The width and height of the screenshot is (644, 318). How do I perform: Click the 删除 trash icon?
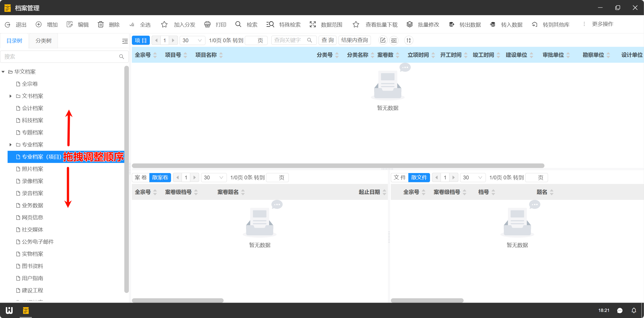pos(101,24)
